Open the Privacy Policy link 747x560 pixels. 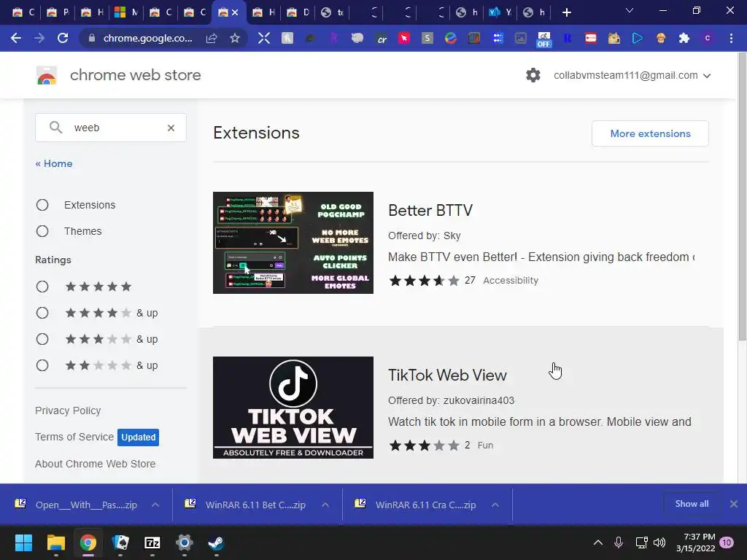[68, 411]
